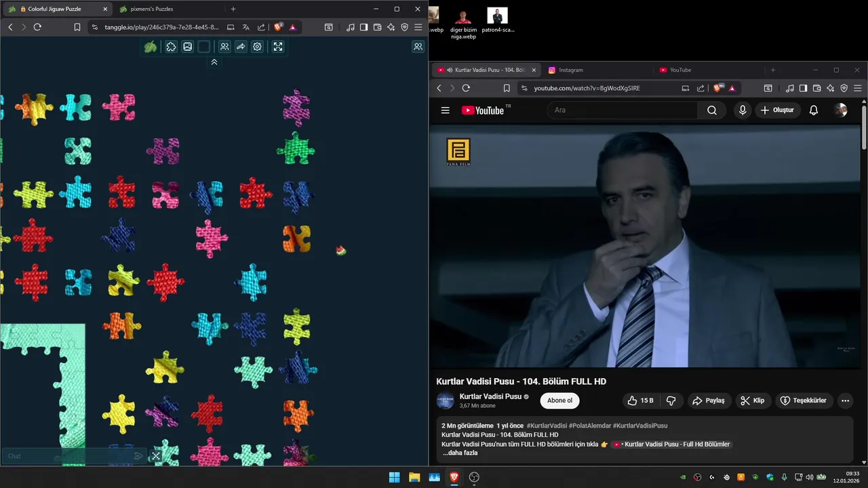
Task: Open the Tanggle leaf logo menu
Action: pos(151,47)
